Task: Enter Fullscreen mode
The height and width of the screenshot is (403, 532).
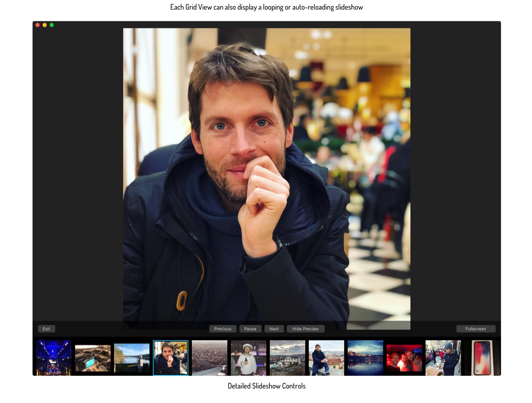Action: [475, 329]
